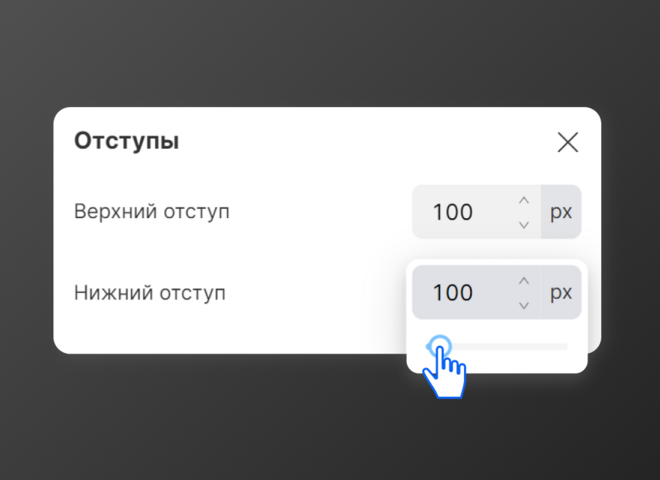Viewport: 660px width, 480px height.
Task: Click the 100 number in the upper field
Action: click(453, 212)
